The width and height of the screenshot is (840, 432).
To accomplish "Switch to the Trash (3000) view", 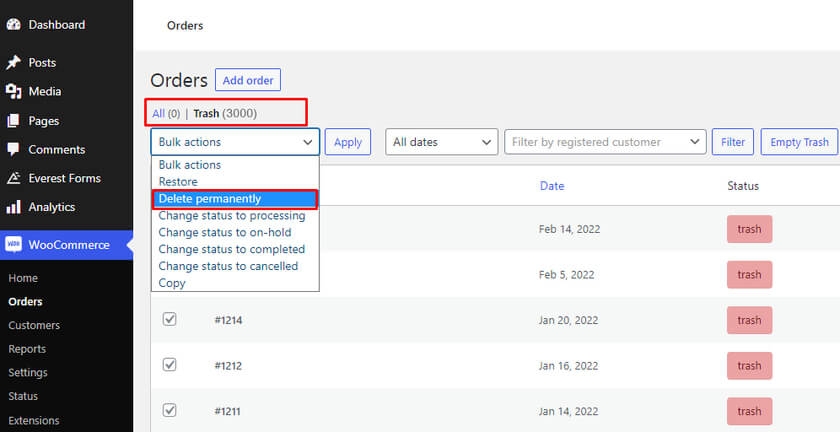I will click(x=225, y=114).
